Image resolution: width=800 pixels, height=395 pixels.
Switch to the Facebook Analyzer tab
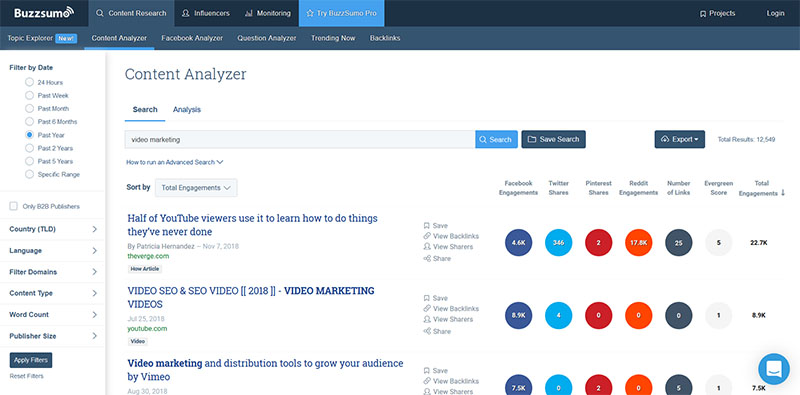pyautogui.click(x=192, y=38)
